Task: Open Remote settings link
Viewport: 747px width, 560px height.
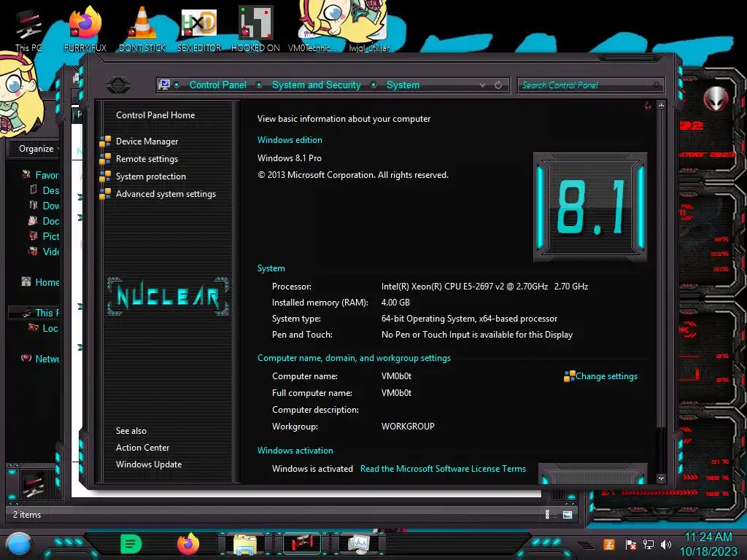Action: (x=147, y=159)
